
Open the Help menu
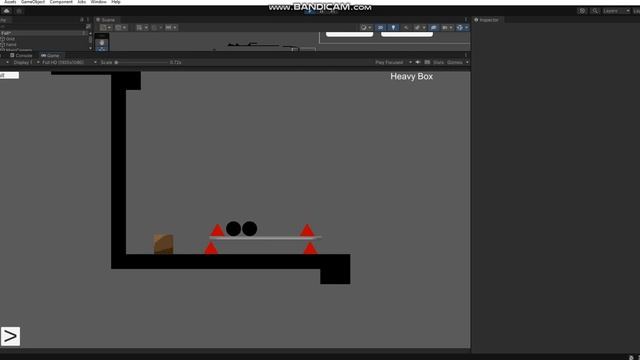pyautogui.click(x=116, y=2)
